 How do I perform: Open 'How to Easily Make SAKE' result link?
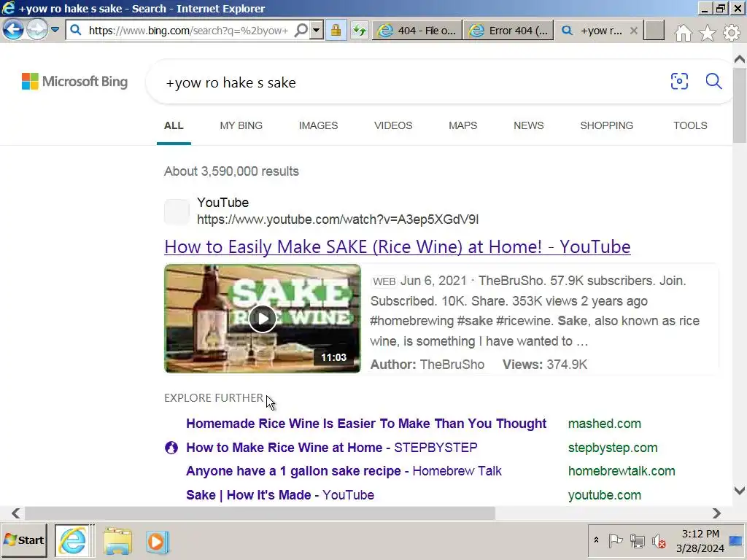coord(398,247)
